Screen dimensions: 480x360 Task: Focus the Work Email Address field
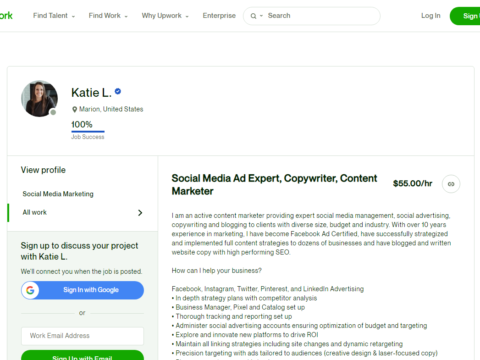(82, 336)
